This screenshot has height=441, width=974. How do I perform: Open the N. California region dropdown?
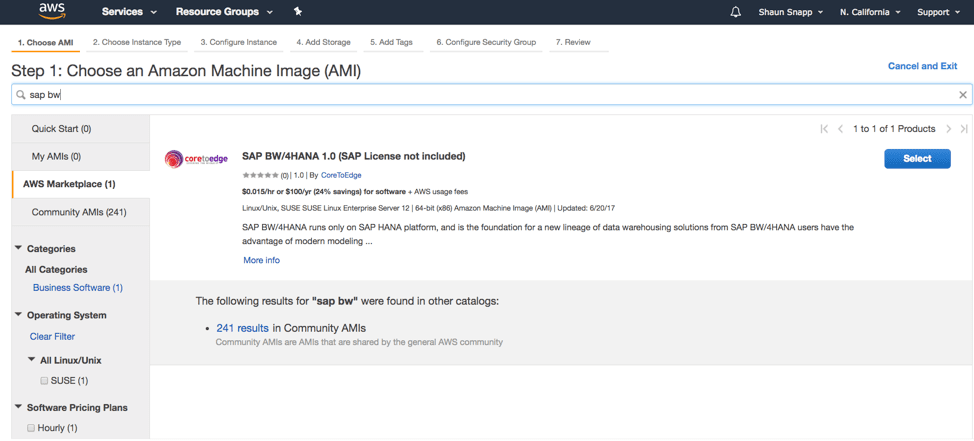(x=868, y=12)
